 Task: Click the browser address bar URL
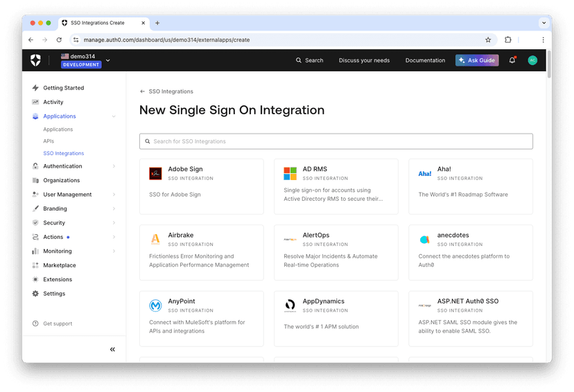pos(166,40)
